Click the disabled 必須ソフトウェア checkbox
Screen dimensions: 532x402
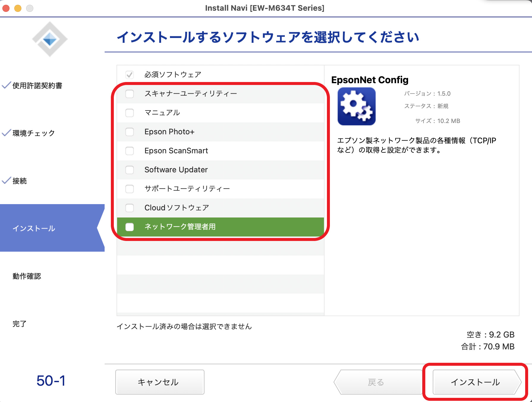click(x=130, y=75)
